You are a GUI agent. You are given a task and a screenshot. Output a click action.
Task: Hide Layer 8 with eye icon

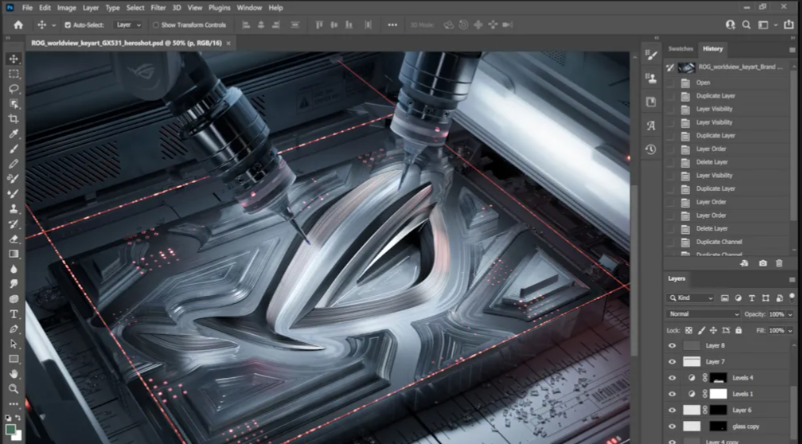coord(672,346)
